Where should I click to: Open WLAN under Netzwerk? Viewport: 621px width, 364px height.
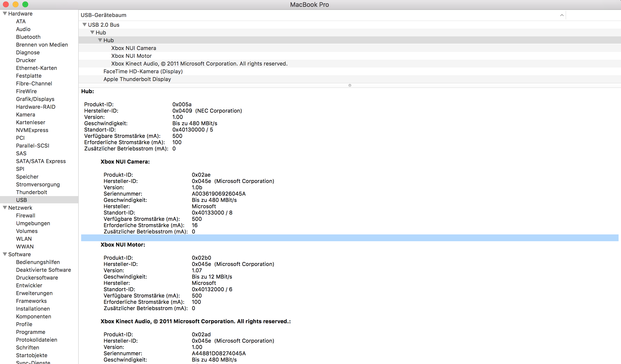(x=24, y=239)
